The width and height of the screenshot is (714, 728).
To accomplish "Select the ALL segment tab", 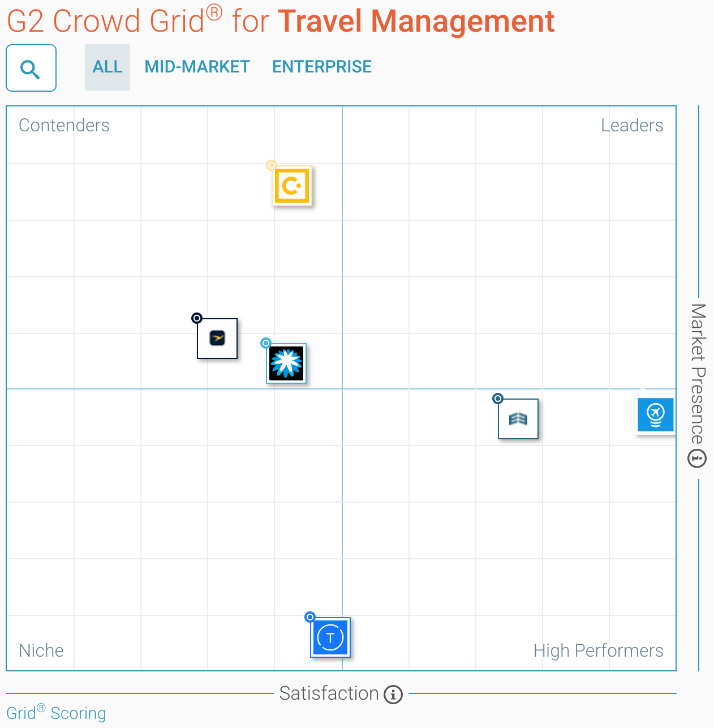I will pos(107,67).
